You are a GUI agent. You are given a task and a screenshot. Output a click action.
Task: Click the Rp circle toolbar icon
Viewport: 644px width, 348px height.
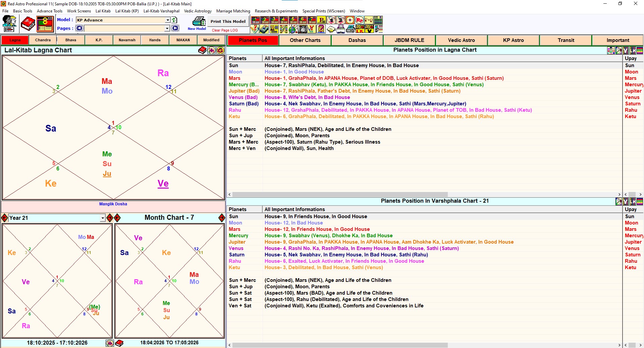(x=359, y=20)
